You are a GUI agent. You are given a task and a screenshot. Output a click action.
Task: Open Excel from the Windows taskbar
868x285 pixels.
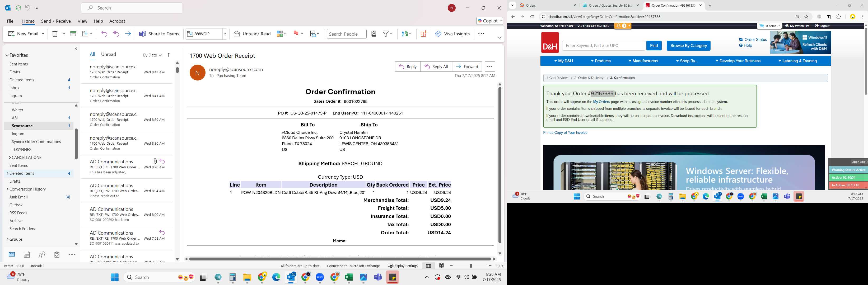click(x=349, y=277)
